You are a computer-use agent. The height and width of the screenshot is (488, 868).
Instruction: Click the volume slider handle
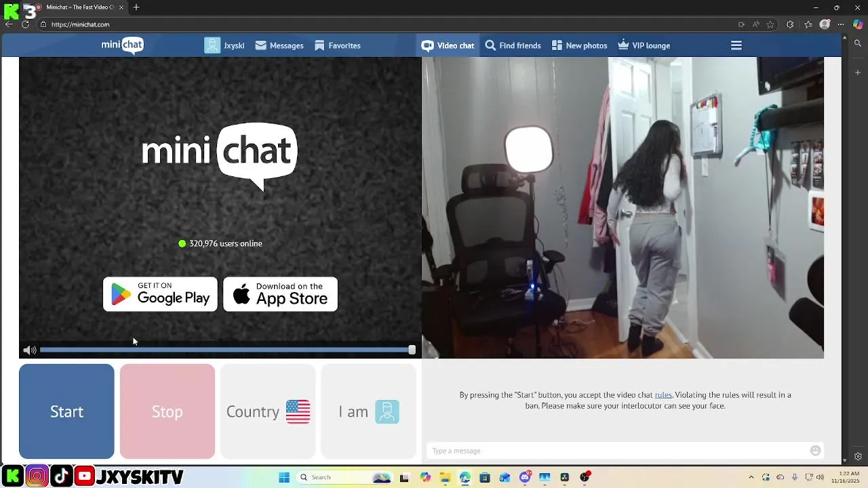(x=412, y=350)
